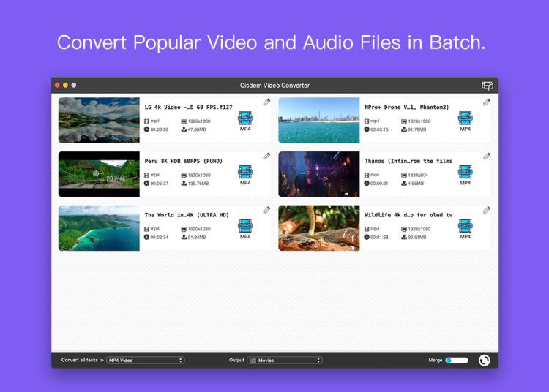Toggle the Merge switch
The image size is (549, 392).
[457, 360]
